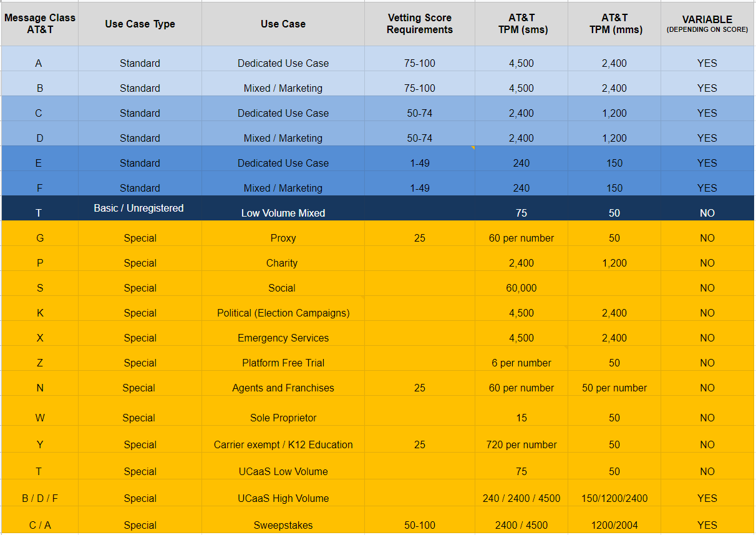Click the 'Basic / Unregistered' cell
Viewport: 756px width, 535px height.
coord(139,208)
